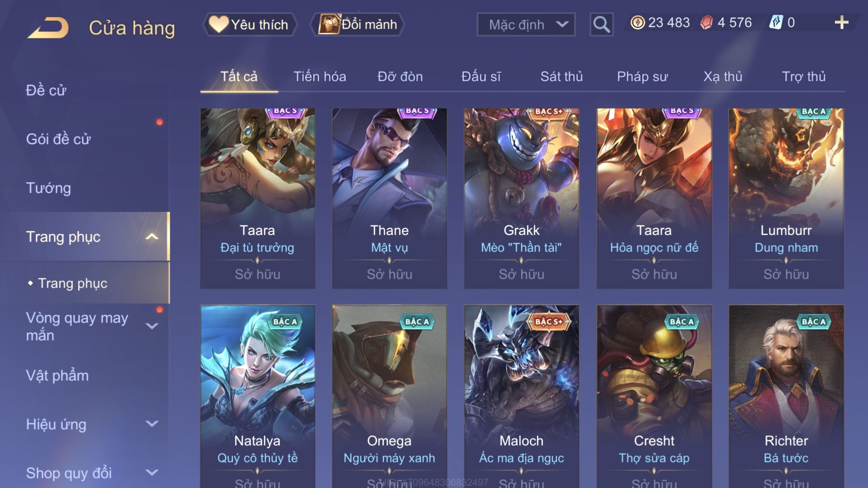This screenshot has width=868, height=488.
Task: Tap the plus icon to add currency
Action: [841, 23]
